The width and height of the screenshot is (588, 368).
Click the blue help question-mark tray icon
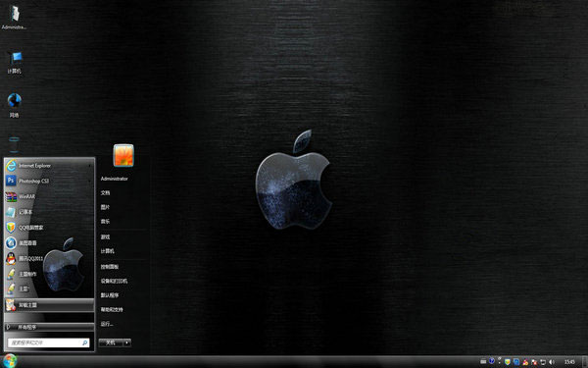[492, 361]
